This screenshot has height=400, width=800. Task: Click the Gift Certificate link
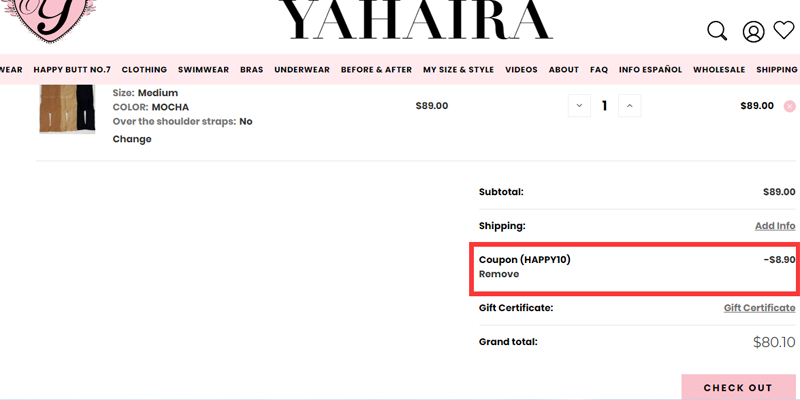coord(760,308)
